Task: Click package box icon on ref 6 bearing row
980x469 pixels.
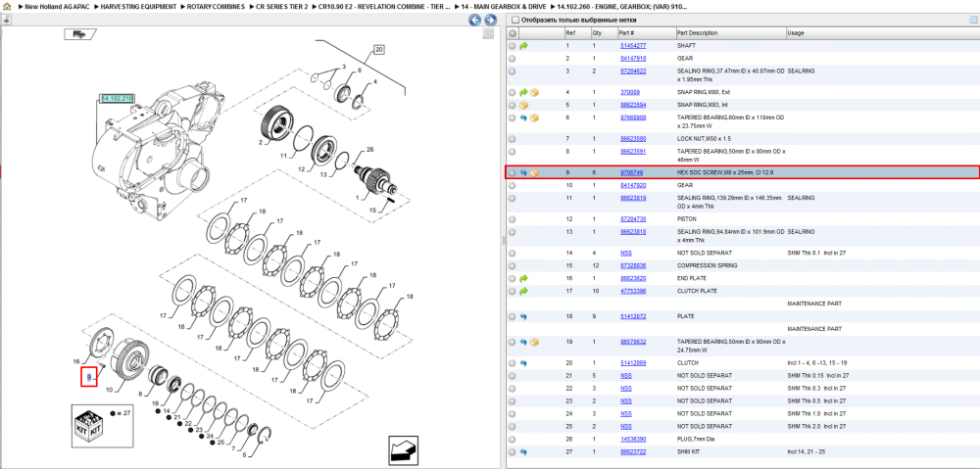Action: (534, 118)
